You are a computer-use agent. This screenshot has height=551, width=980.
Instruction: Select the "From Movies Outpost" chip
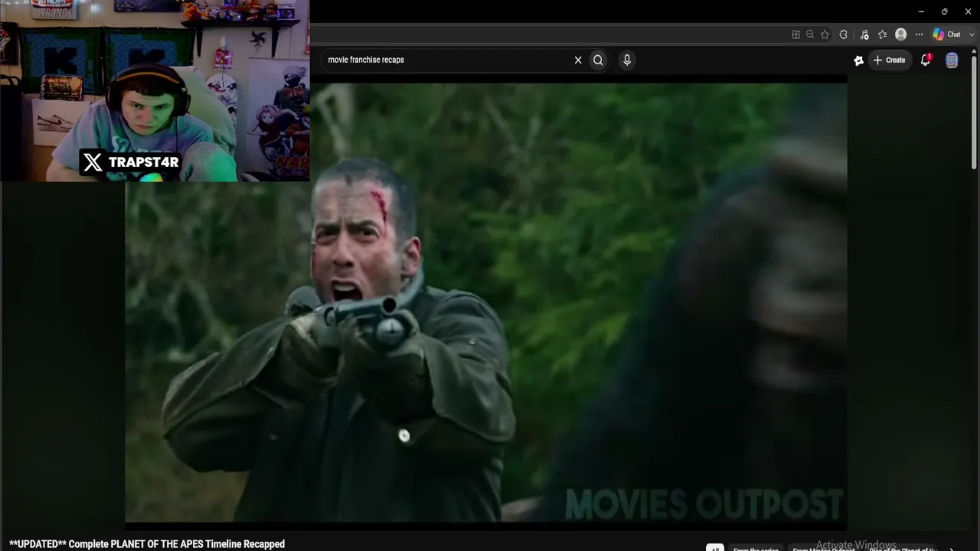[x=824, y=548]
